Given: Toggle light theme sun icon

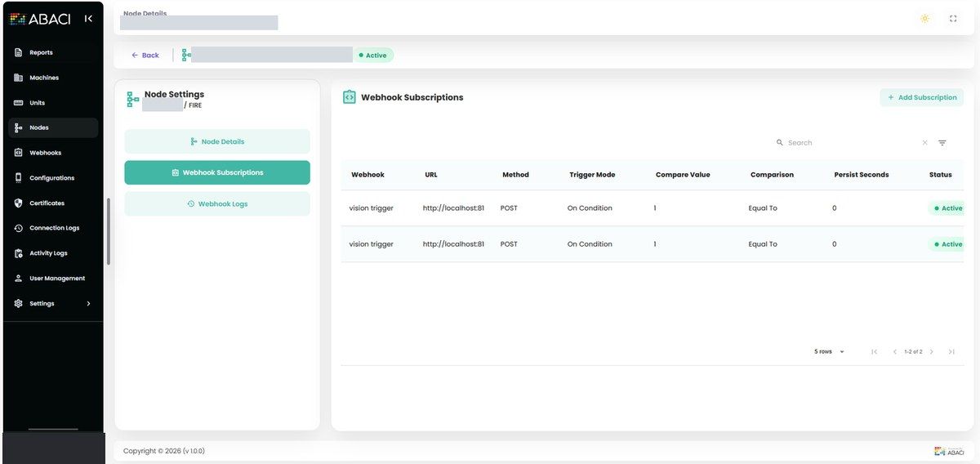Looking at the screenshot, I should pyautogui.click(x=924, y=19).
